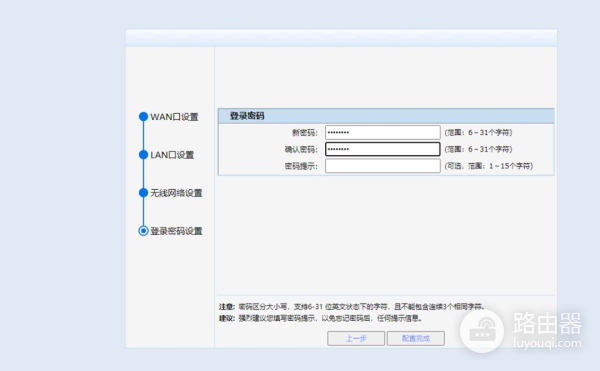Screen dimensions: 600x371
Task: Click the 密码提示 optional range text
Action: tap(489, 166)
